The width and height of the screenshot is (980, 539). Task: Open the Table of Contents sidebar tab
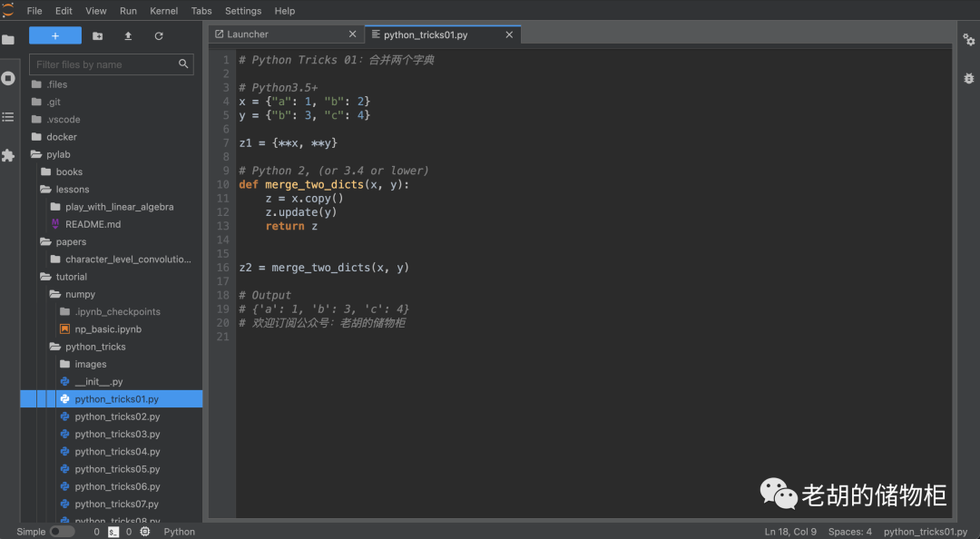(8, 117)
